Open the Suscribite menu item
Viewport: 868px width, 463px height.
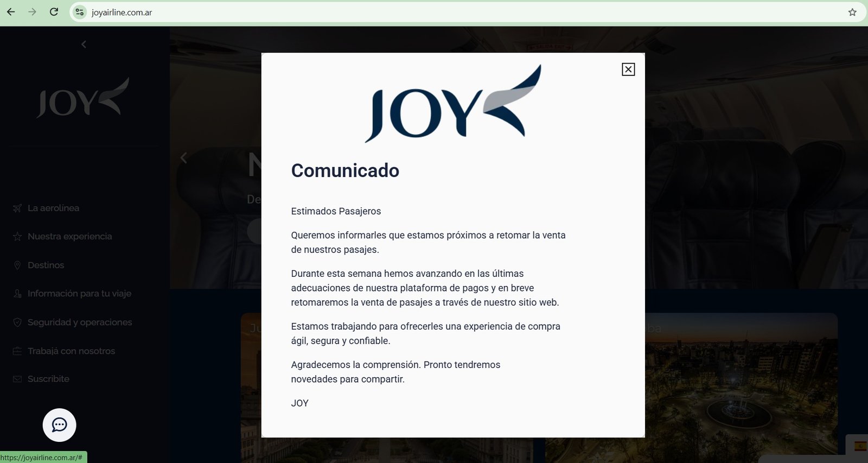48,379
